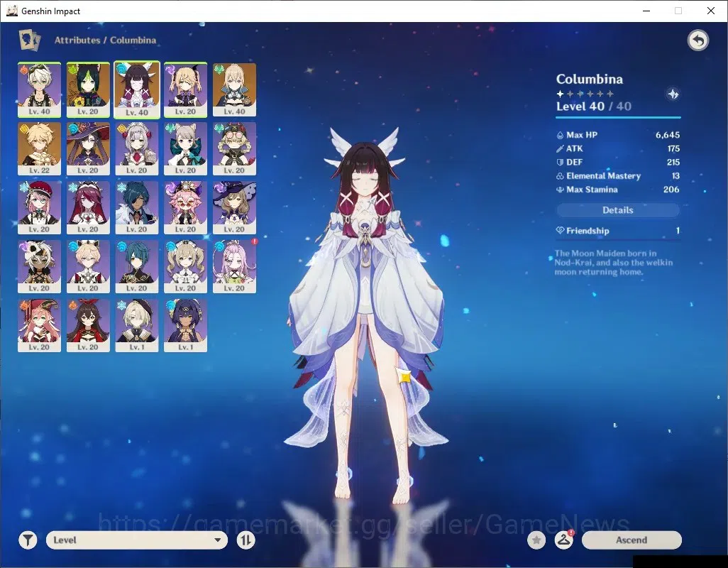Select Rosaria's character card

tap(88, 207)
